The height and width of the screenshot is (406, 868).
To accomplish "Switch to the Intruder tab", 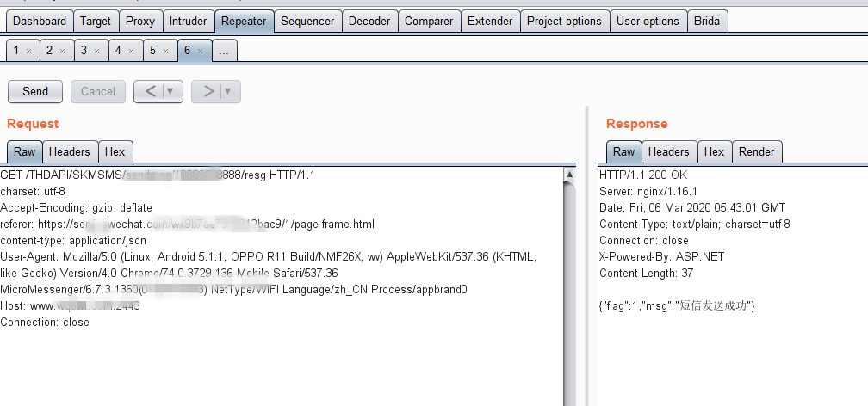I will [188, 21].
